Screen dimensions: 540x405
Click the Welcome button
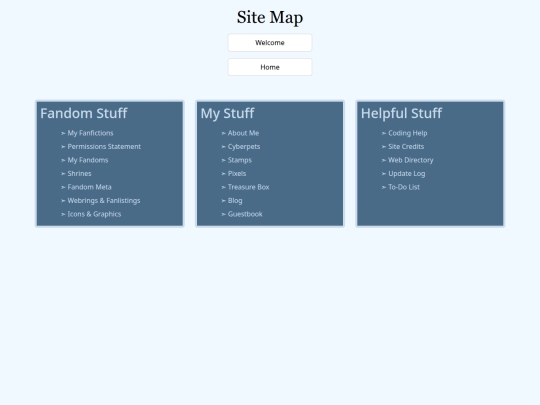click(x=270, y=43)
